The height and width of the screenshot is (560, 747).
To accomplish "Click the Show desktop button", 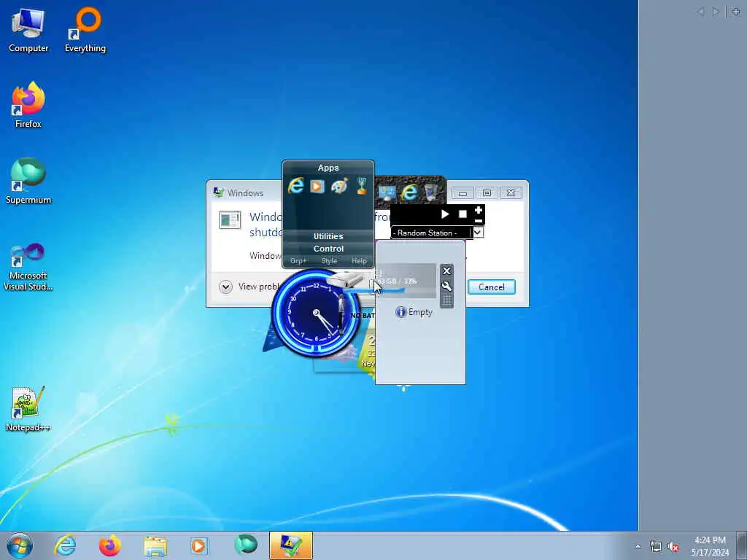I will pyautogui.click(x=742, y=546).
